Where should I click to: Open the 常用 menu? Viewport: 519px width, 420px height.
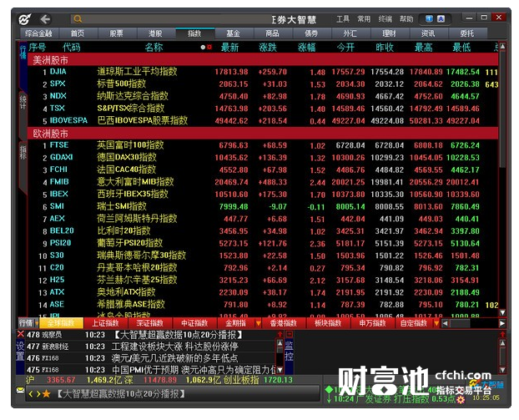pyautogui.click(x=364, y=19)
